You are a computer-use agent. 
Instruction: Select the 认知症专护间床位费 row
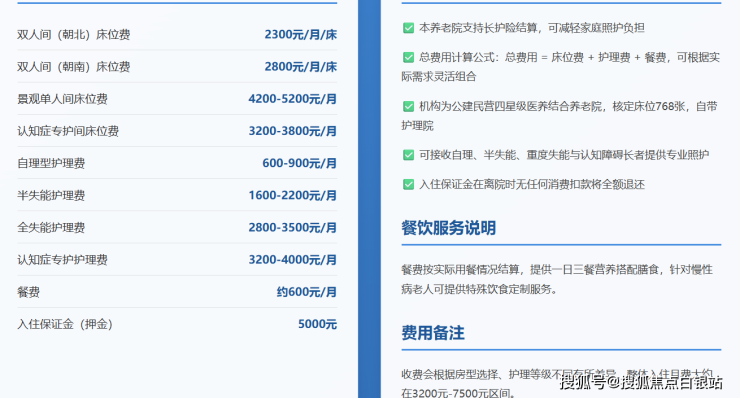coord(177,131)
